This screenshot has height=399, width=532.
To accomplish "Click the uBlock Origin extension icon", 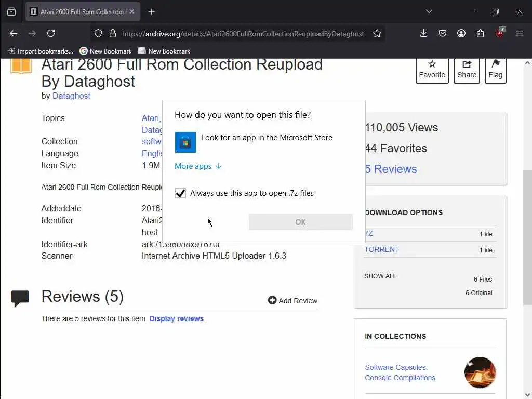I will coord(500,33).
